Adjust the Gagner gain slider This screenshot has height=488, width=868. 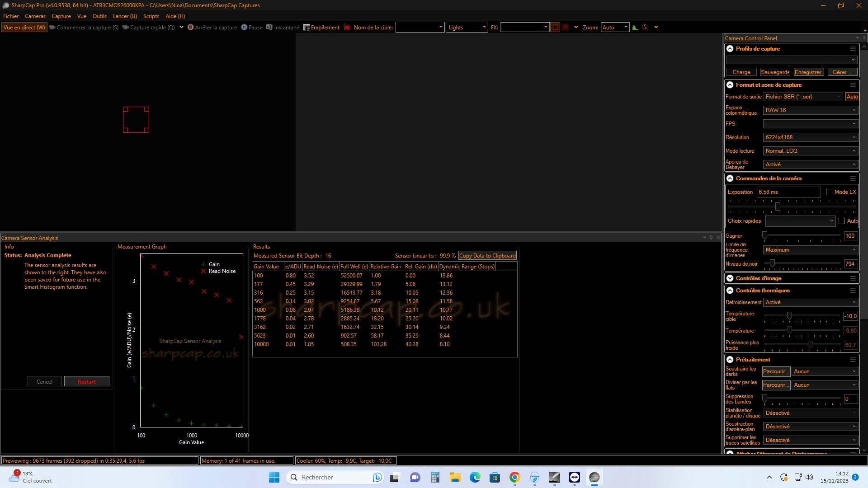pyautogui.click(x=764, y=236)
